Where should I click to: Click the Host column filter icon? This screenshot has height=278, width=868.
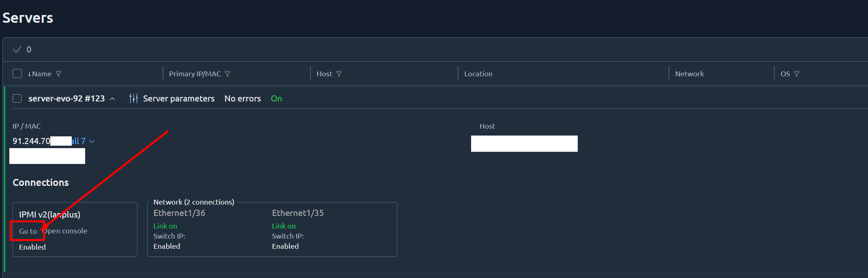pyautogui.click(x=339, y=74)
